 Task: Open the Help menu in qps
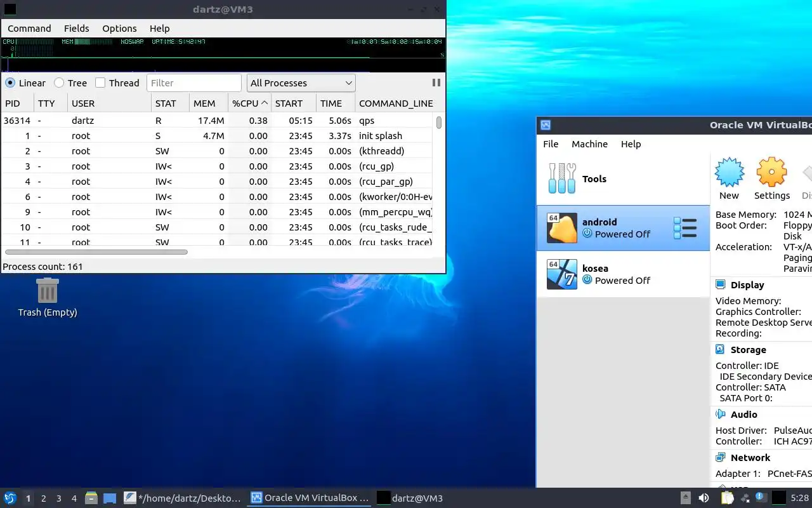pos(160,28)
